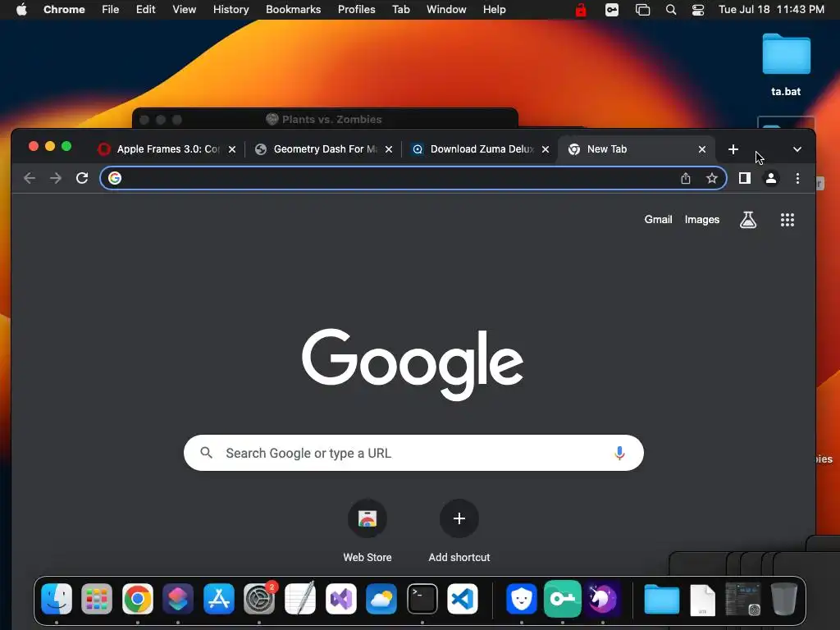Open the Google apps grid
The width and height of the screenshot is (840, 630).
787,220
